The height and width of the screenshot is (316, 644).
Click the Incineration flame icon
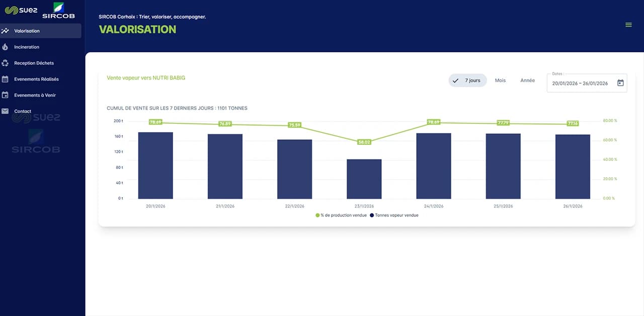click(5, 47)
